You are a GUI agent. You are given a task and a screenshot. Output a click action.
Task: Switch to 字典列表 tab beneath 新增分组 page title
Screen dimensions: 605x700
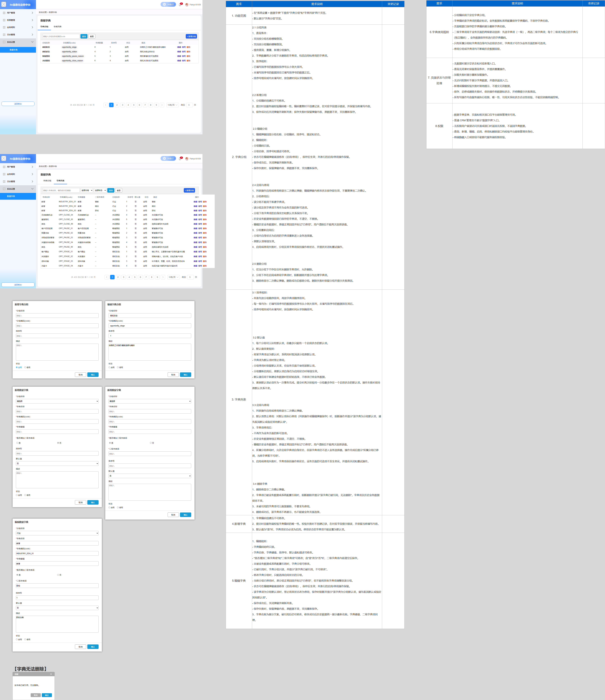pos(57,27)
